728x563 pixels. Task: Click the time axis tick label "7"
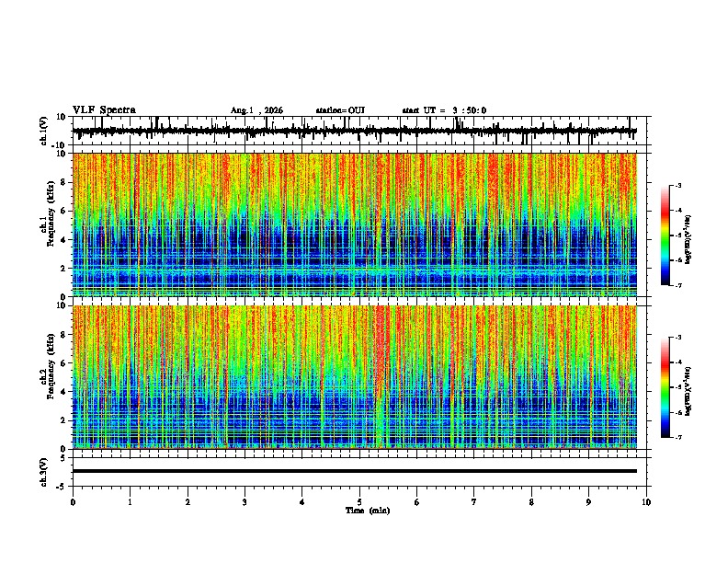[474, 502]
